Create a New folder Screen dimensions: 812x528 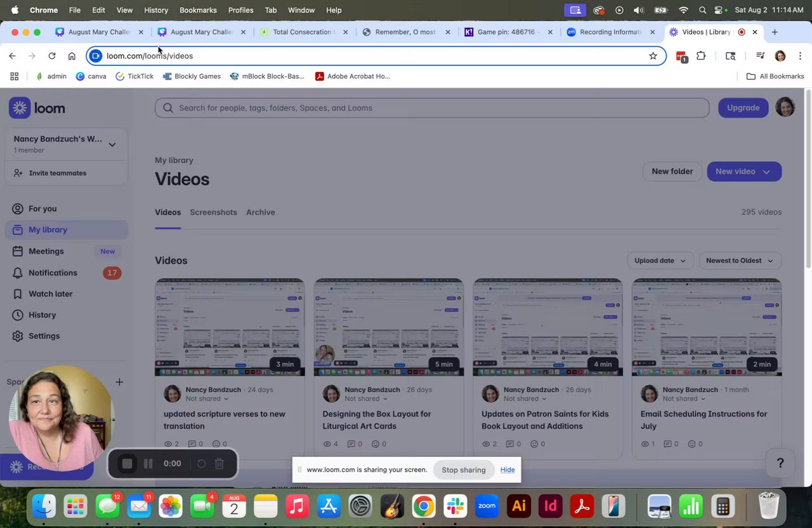[672, 171]
